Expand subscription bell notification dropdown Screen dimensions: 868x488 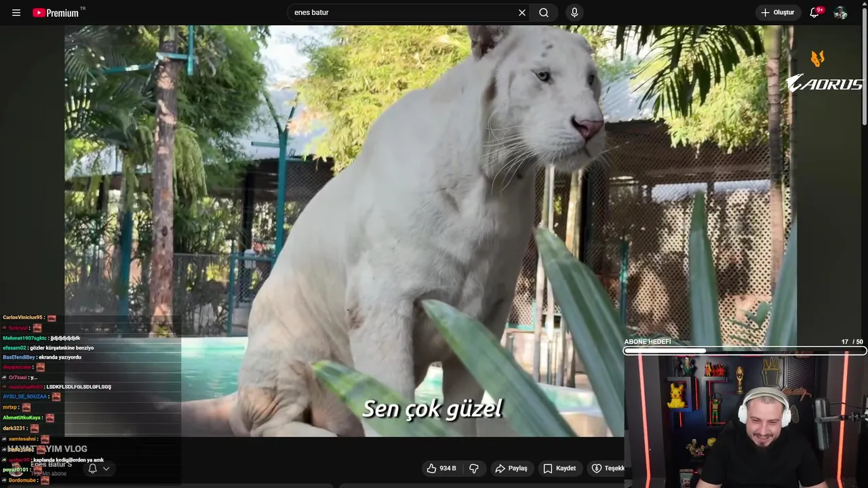pos(98,468)
